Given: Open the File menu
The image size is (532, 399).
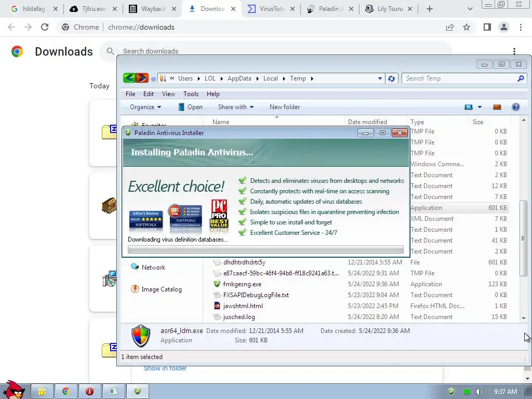Looking at the screenshot, I should (x=130, y=94).
